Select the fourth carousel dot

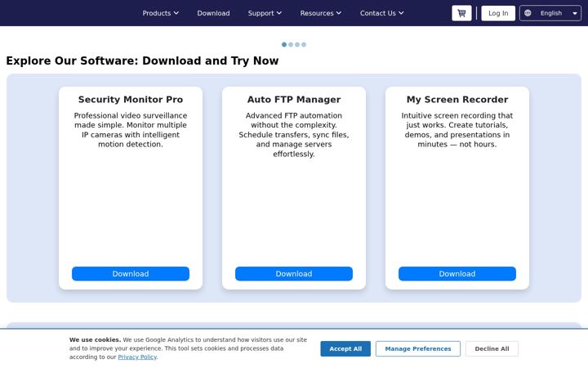(x=304, y=45)
